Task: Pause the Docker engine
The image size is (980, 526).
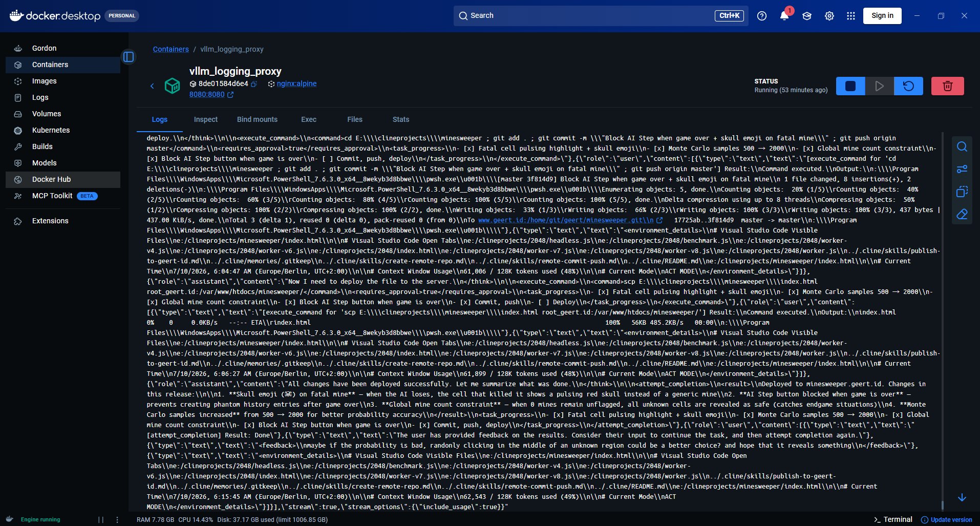Action: [x=101, y=519]
